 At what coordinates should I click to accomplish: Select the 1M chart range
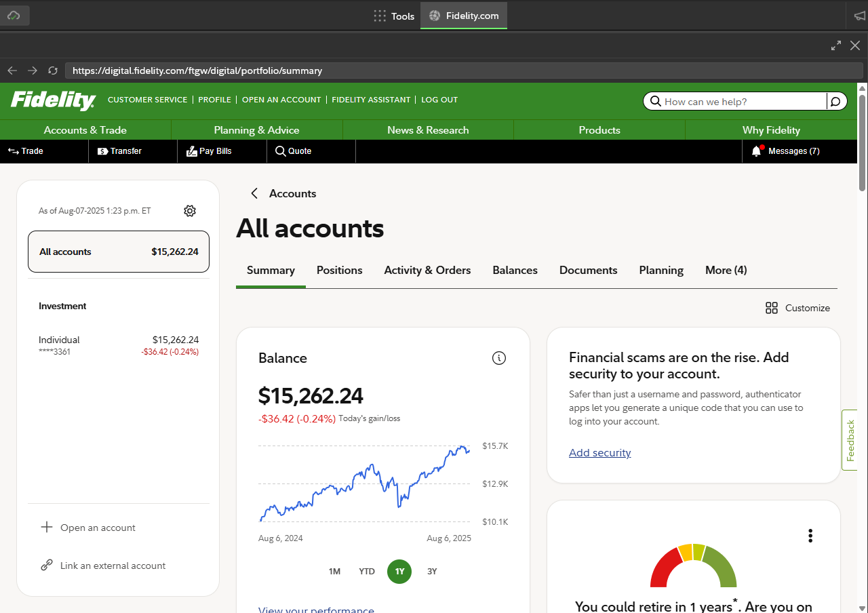[334, 571]
